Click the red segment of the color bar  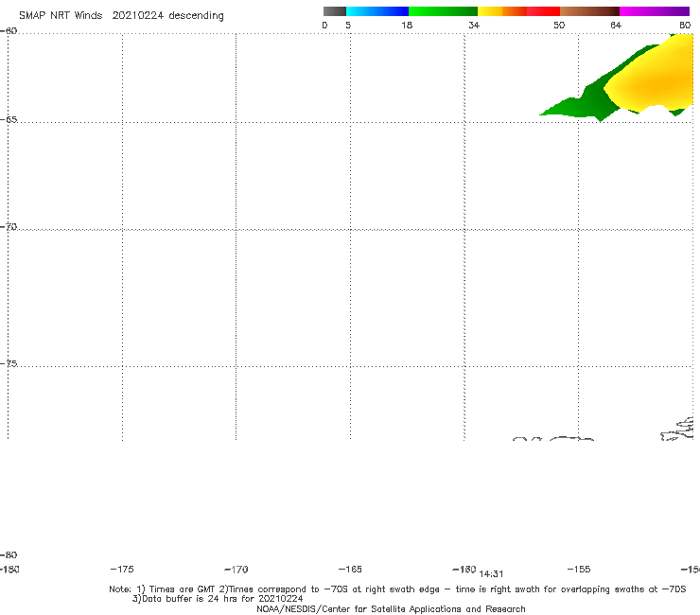[x=543, y=11]
